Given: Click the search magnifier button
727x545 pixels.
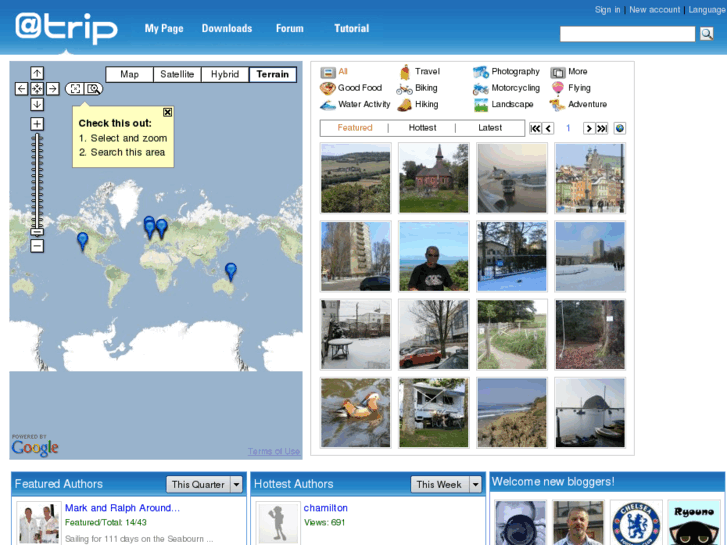Looking at the screenshot, I should [707, 34].
